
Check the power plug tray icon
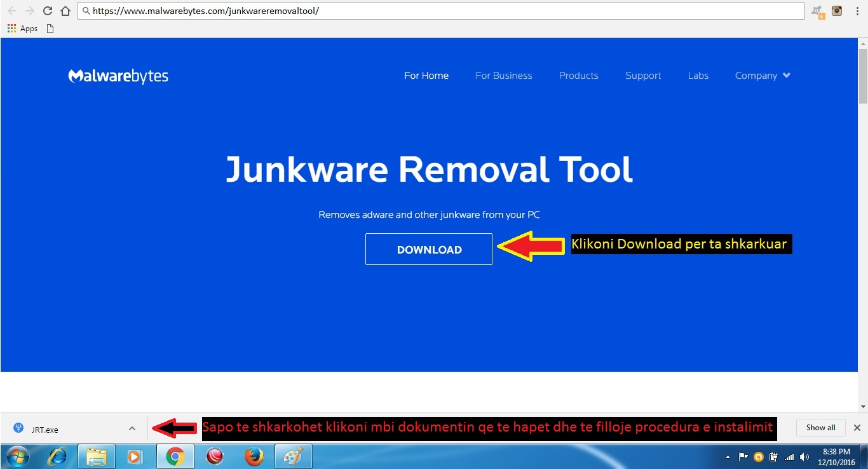coord(773,457)
